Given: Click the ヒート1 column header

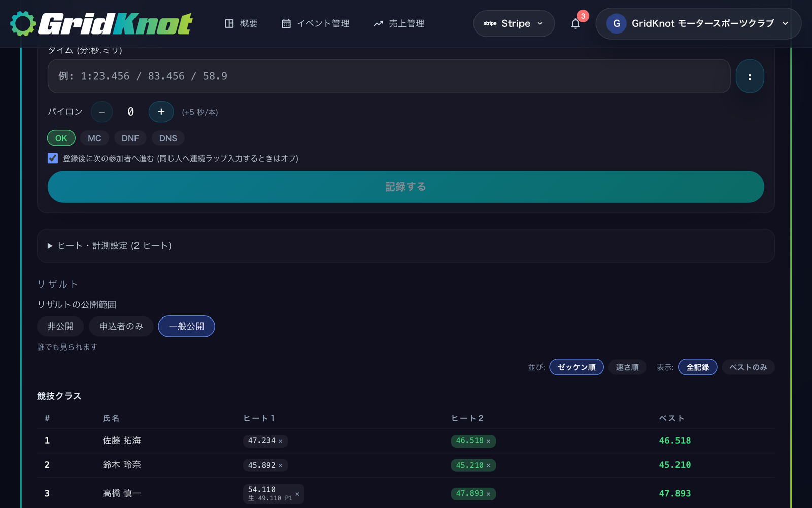Looking at the screenshot, I should coord(259,418).
